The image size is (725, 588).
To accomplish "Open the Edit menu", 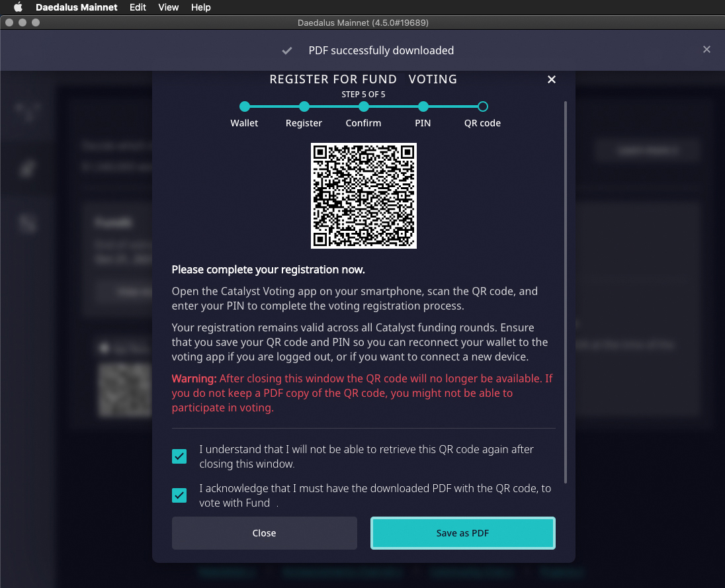I will tap(138, 7).
